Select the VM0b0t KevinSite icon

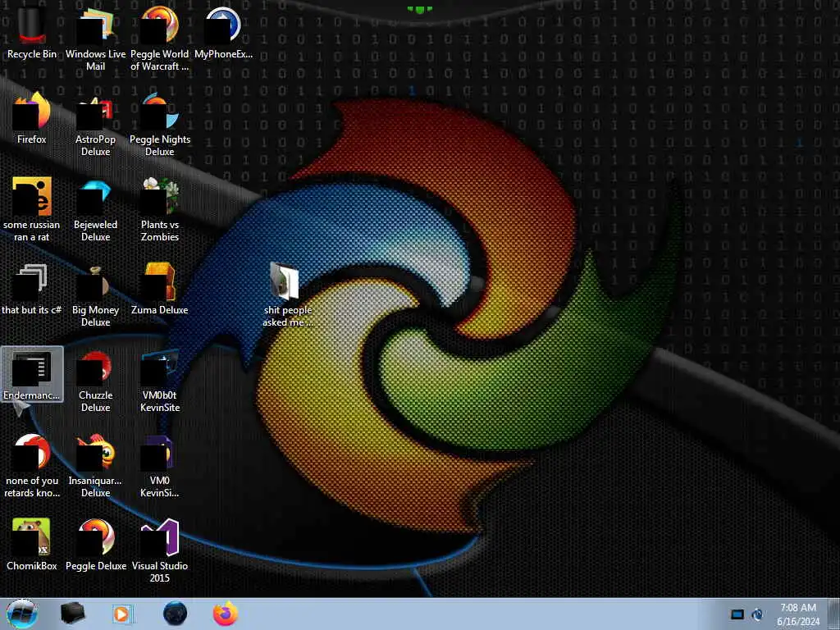coord(160,380)
